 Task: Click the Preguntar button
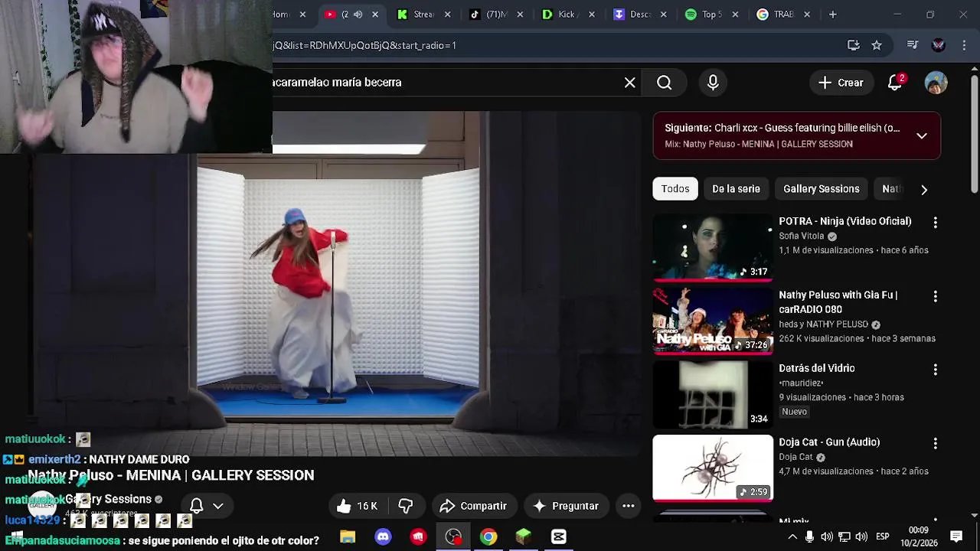(566, 506)
